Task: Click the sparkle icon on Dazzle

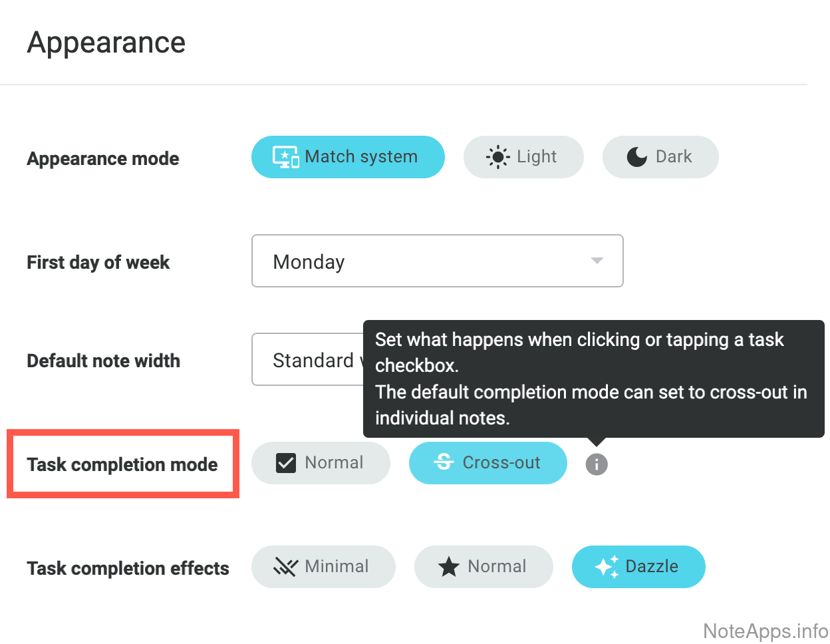Action: click(x=607, y=567)
